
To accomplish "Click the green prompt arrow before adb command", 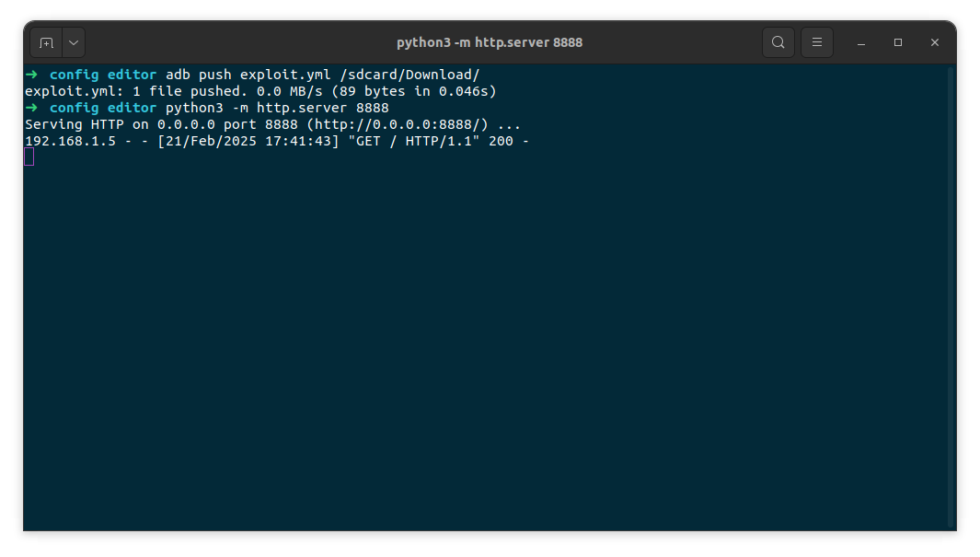I will [x=31, y=75].
